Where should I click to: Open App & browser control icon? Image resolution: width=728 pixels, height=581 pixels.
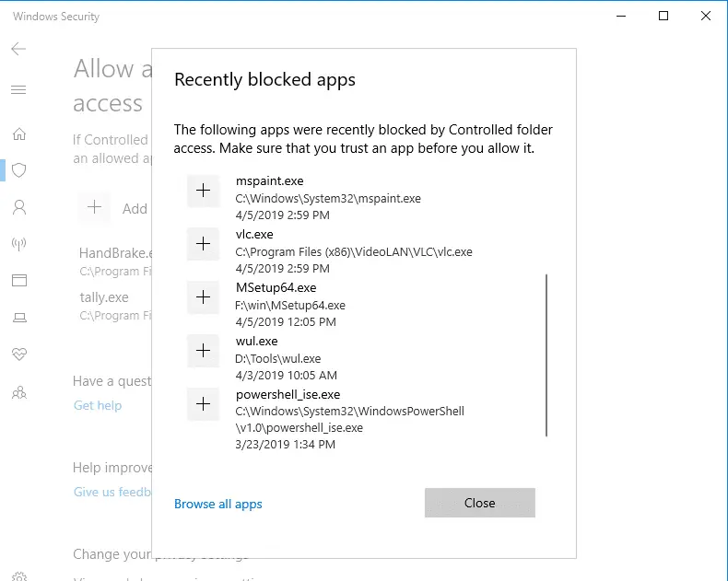point(19,280)
